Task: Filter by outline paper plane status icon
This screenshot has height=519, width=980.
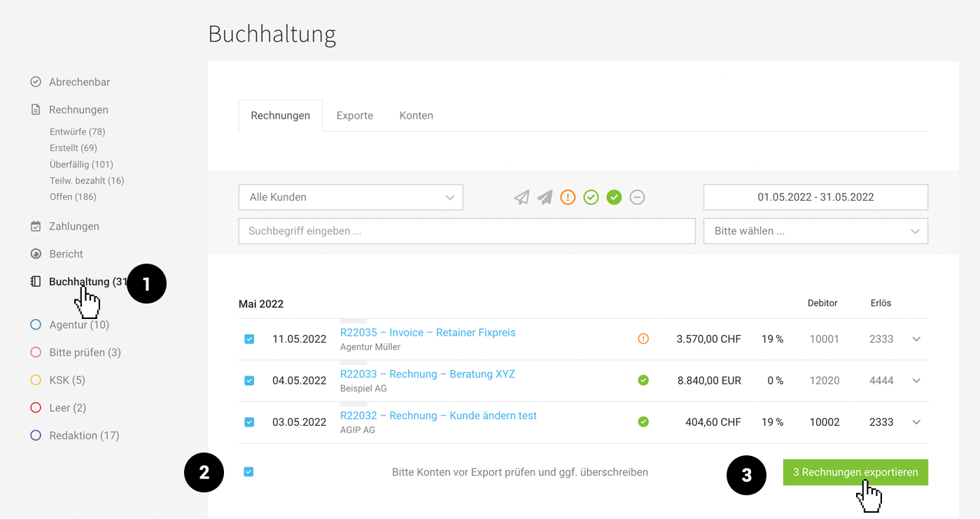Action: [521, 197]
